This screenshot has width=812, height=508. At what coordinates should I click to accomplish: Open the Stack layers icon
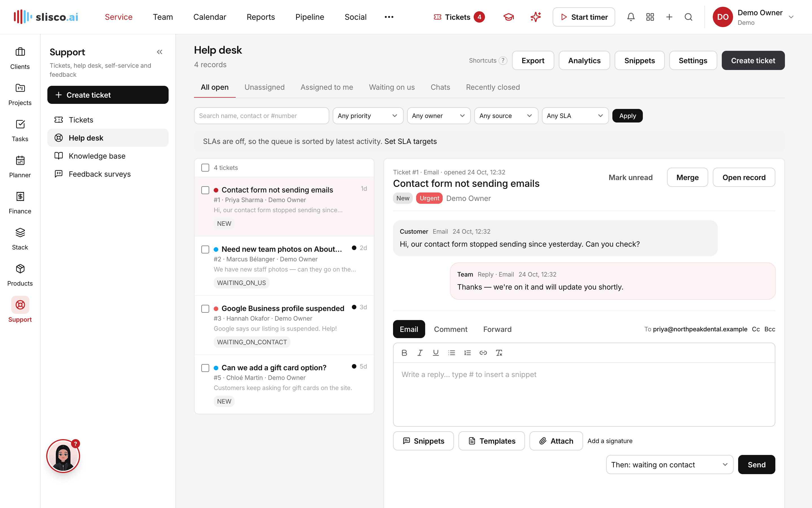pos(20,239)
